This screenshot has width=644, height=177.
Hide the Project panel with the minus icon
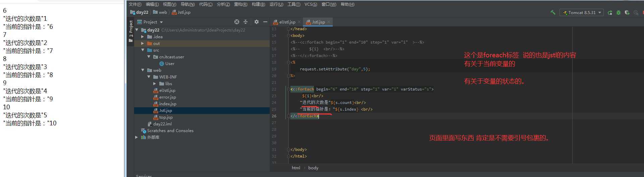pos(265,22)
